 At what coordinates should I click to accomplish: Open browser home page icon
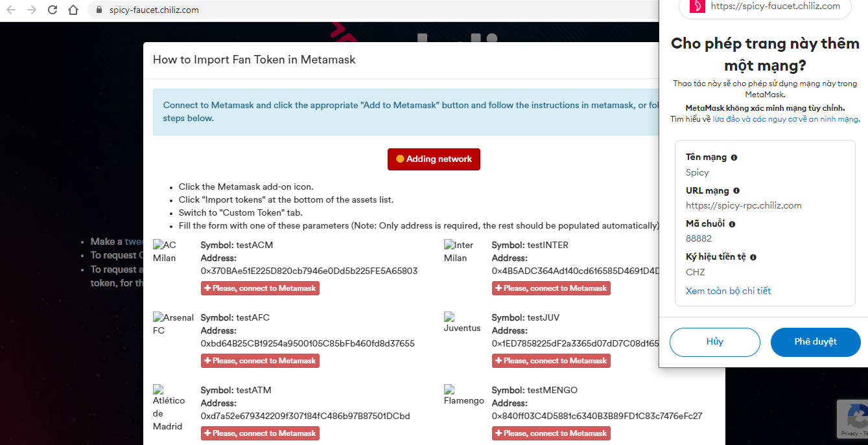point(73,10)
